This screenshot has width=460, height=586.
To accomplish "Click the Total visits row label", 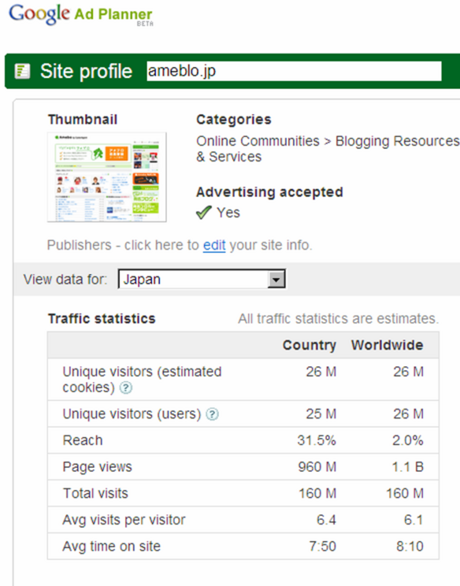I will 95,493.
